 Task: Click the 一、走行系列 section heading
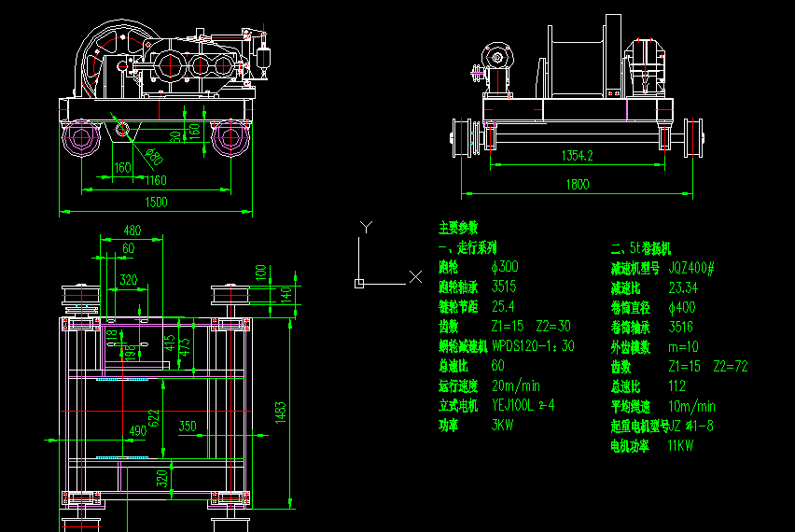pos(467,248)
